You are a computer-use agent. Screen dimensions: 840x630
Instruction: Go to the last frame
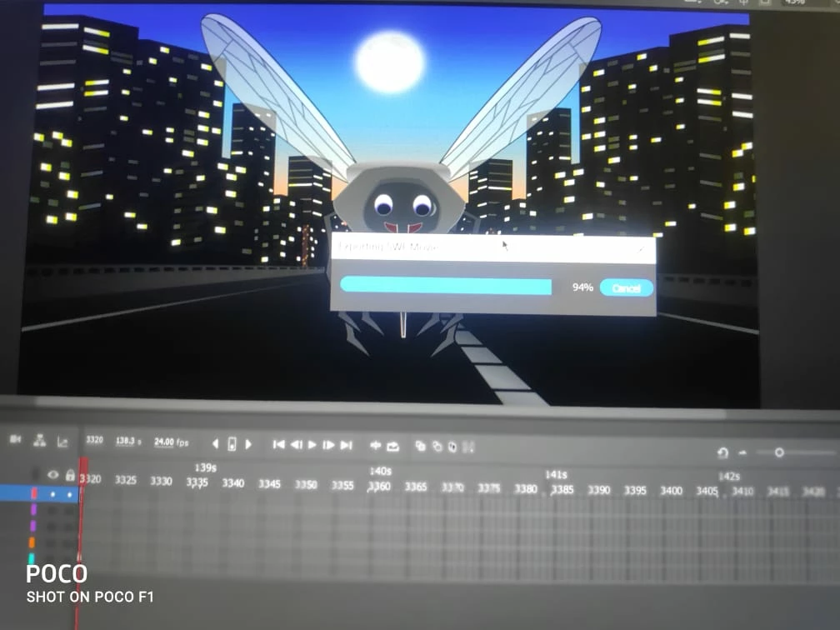347,445
